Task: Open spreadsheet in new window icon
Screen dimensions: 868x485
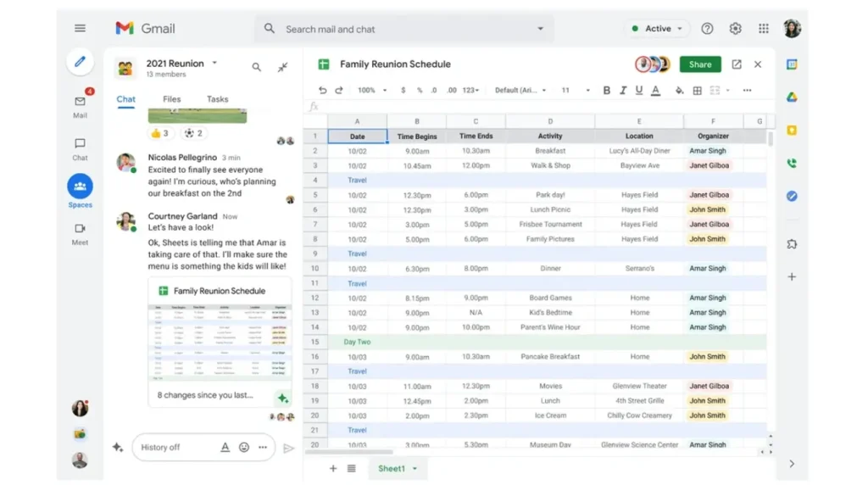Action: (x=737, y=64)
